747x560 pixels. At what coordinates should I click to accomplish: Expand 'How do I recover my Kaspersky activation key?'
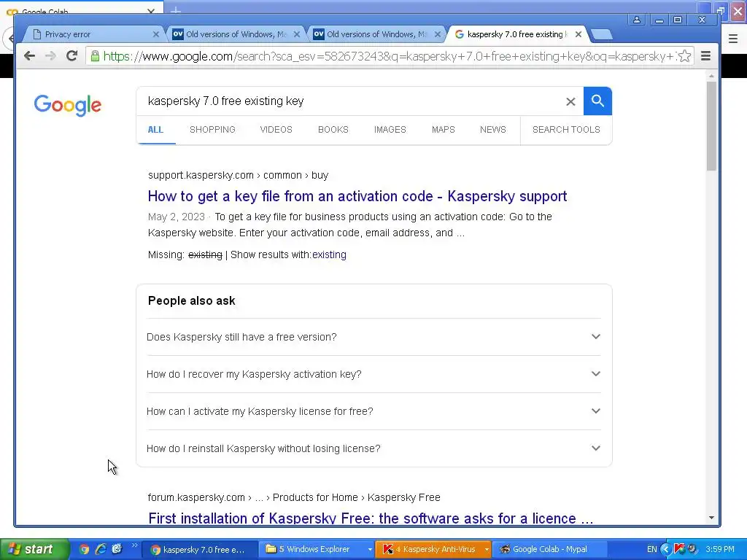373,374
